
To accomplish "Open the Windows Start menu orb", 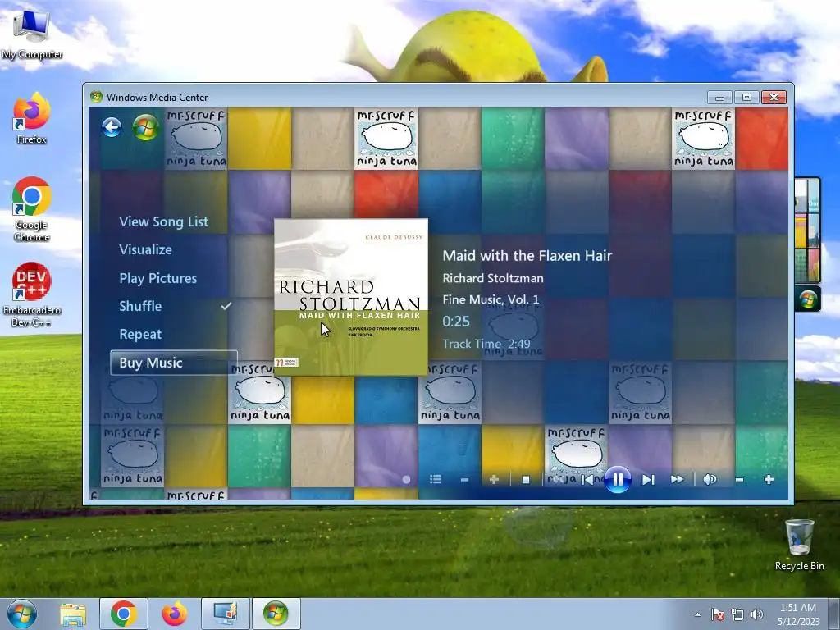I will (22, 614).
